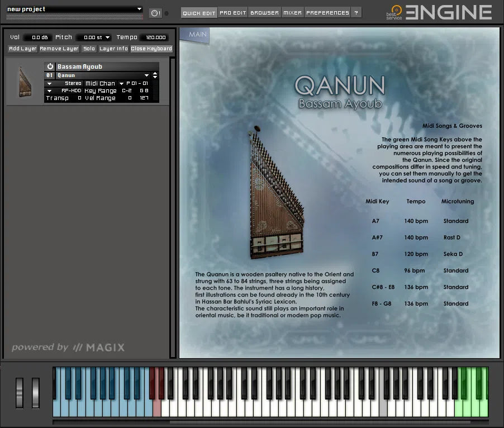Open the new project dropdown
Image resolution: width=504 pixels, height=428 pixels.
click(x=140, y=9)
